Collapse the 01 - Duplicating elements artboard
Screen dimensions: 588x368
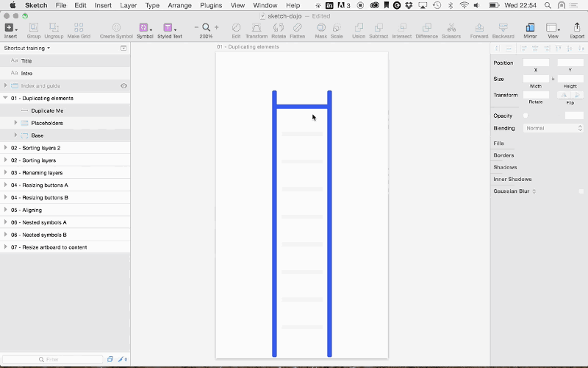(6, 98)
